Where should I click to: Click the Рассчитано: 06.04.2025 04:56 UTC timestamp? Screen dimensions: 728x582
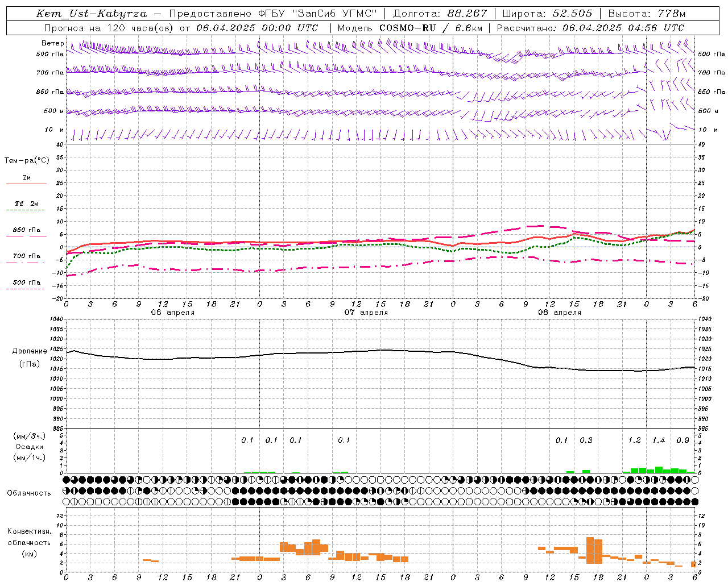pyautogui.click(x=590, y=28)
